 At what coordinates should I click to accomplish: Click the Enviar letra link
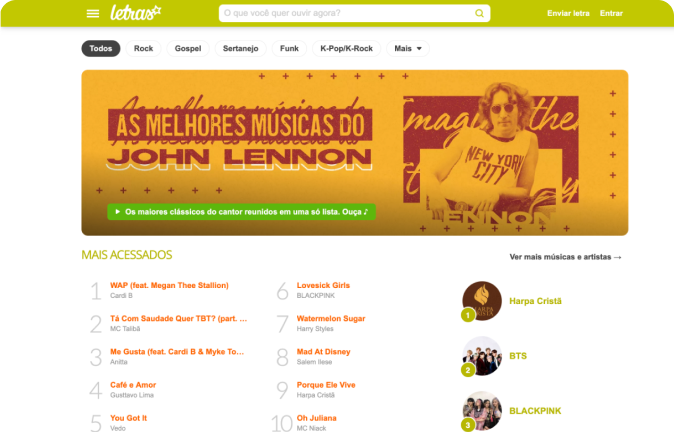pyautogui.click(x=568, y=13)
